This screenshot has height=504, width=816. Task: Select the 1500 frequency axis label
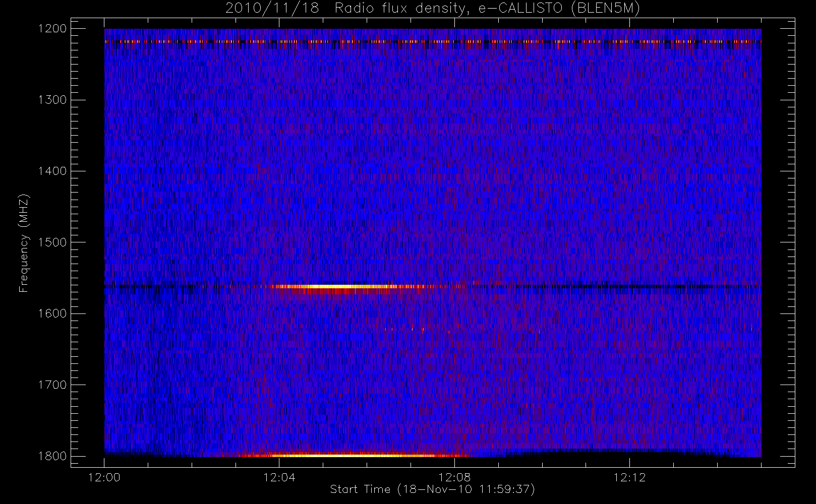pos(52,242)
